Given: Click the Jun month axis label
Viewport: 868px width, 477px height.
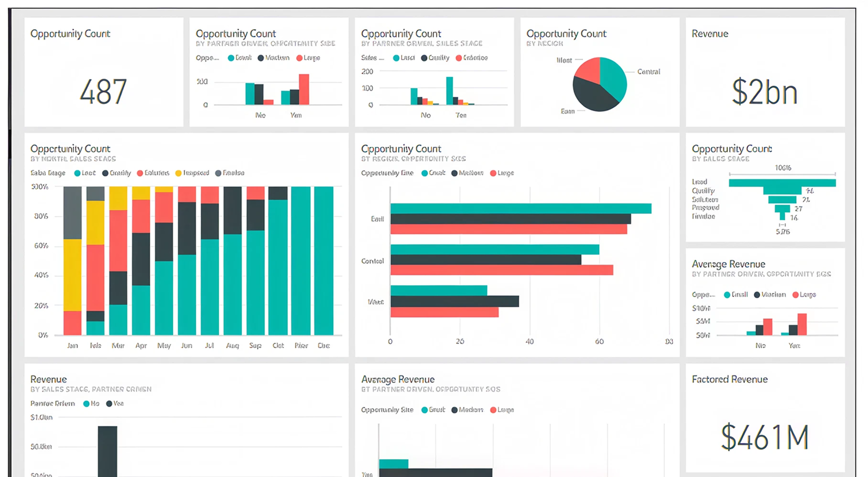Looking at the screenshot, I should [x=187, y=346].
